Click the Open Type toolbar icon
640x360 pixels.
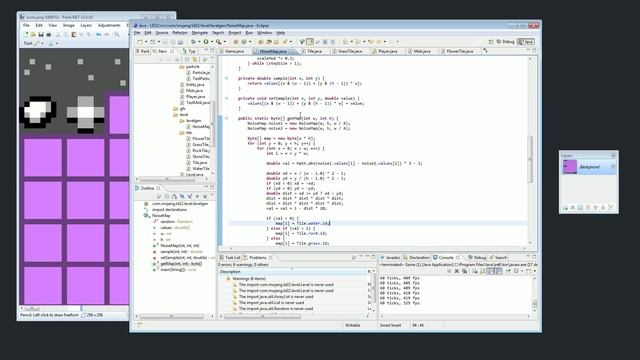[261, 42]
